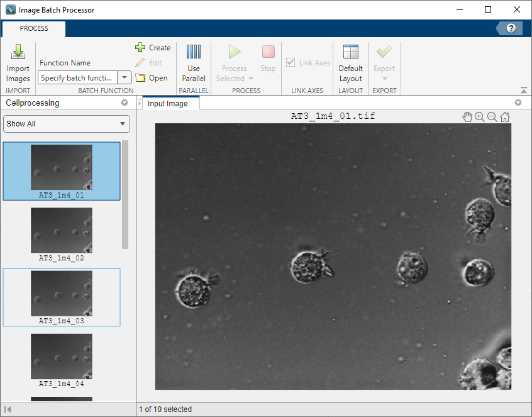The width and height of the screenshot is (532, 417).
Task: Open help with the question mark icon
Action: pyautogui.click(x=511, y=28)
